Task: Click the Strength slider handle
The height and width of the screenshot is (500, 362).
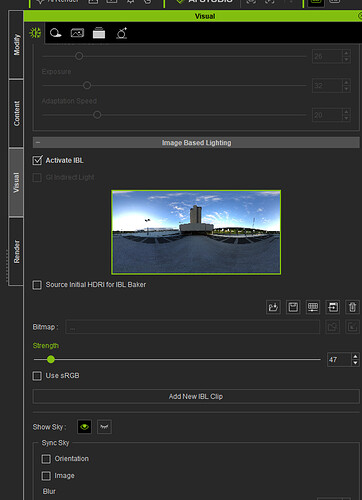Action: tap(51, 359)
